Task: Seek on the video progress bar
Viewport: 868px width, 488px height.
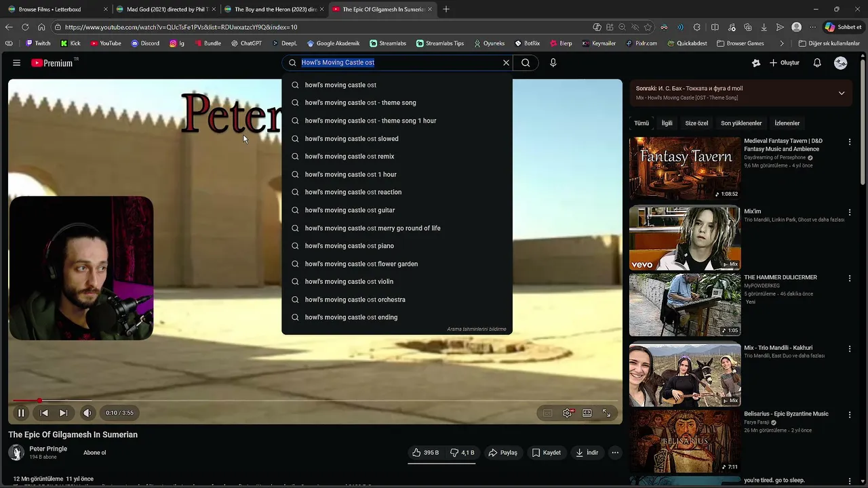Action: click(315, 401)
